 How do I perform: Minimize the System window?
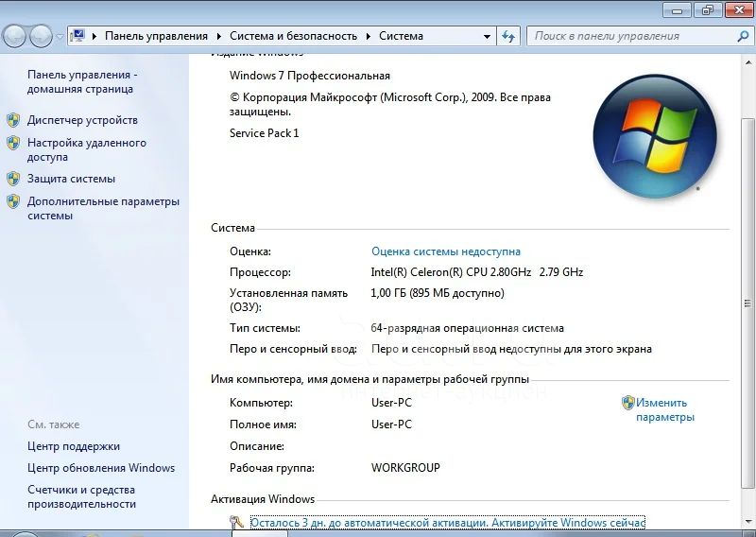tap(677, 10)
